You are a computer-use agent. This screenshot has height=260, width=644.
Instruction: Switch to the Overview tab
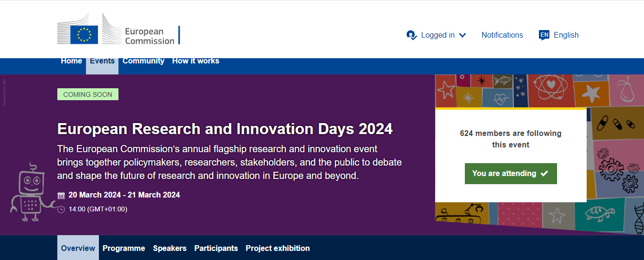[x=78, y=248]
